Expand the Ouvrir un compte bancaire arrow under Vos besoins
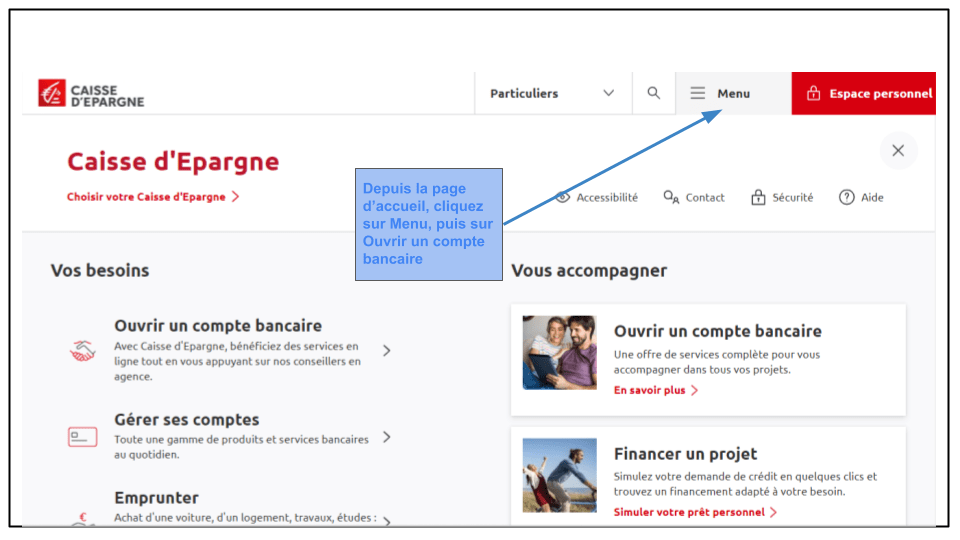 [x=386, y=351]
